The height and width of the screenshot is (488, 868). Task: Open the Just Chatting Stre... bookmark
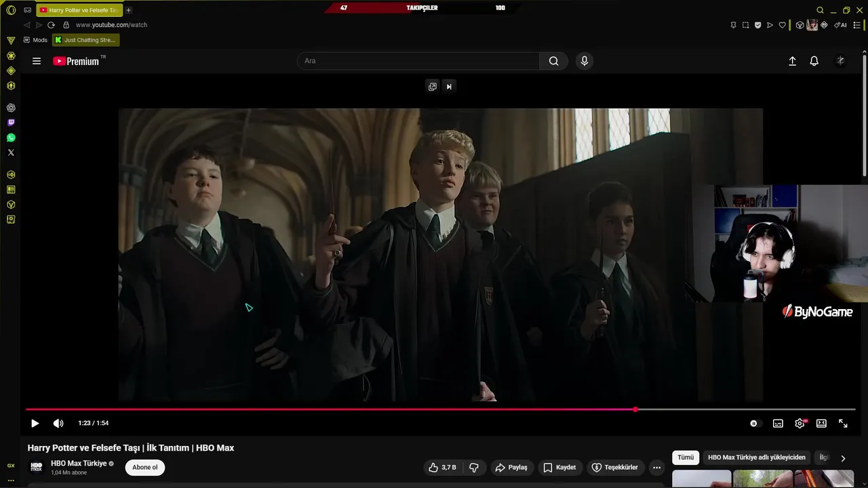click(86, 40)
